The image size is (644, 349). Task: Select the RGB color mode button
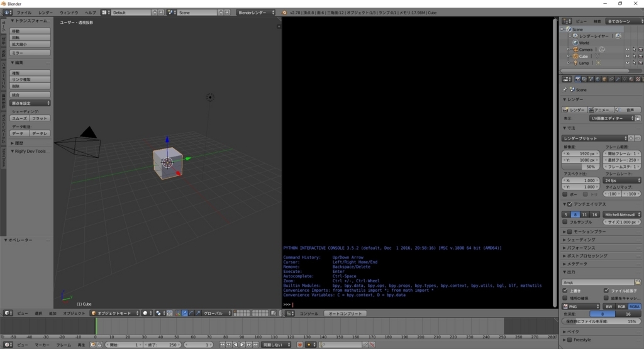(x=621, y=307)
